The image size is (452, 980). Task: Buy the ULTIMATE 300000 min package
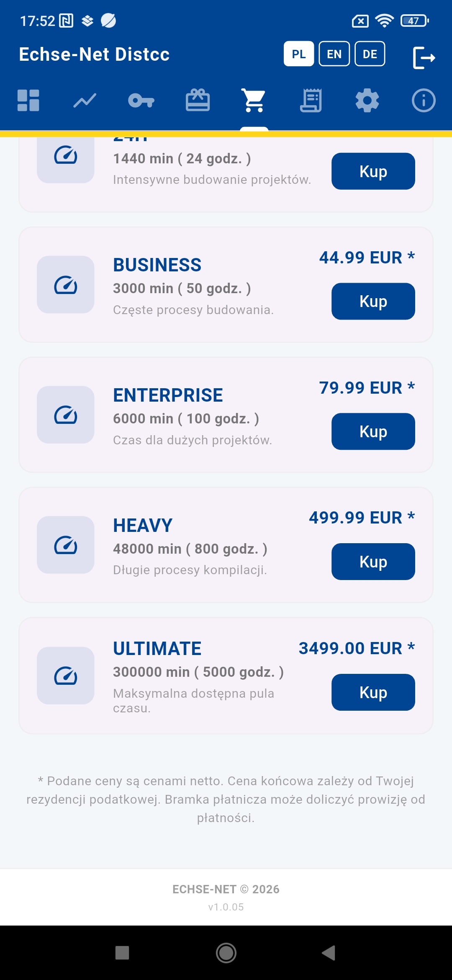tap(373, 692)
